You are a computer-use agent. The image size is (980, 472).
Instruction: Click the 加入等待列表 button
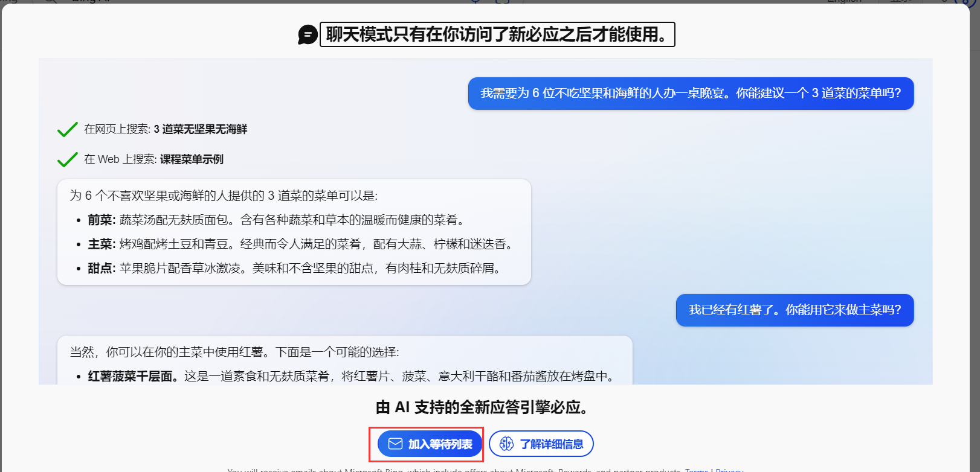point(430,444)
